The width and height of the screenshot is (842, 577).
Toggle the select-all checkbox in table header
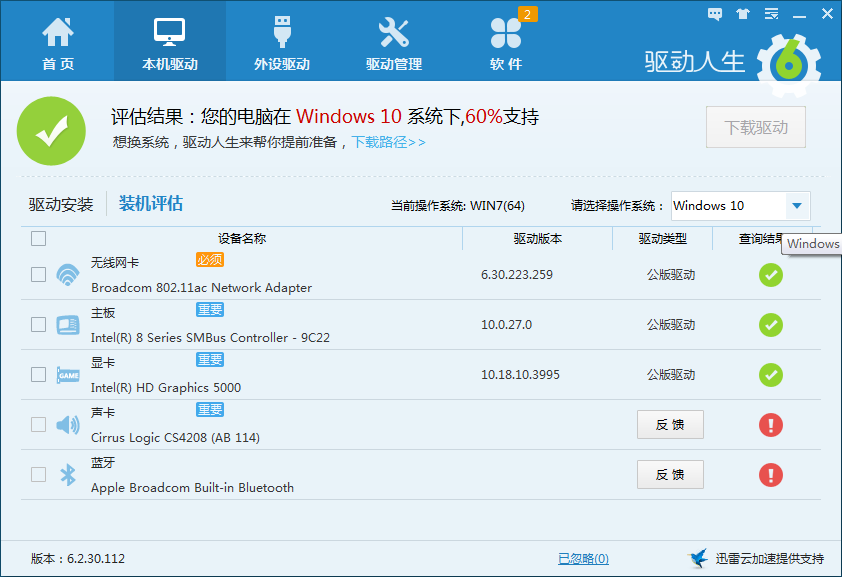click(38, 239)
